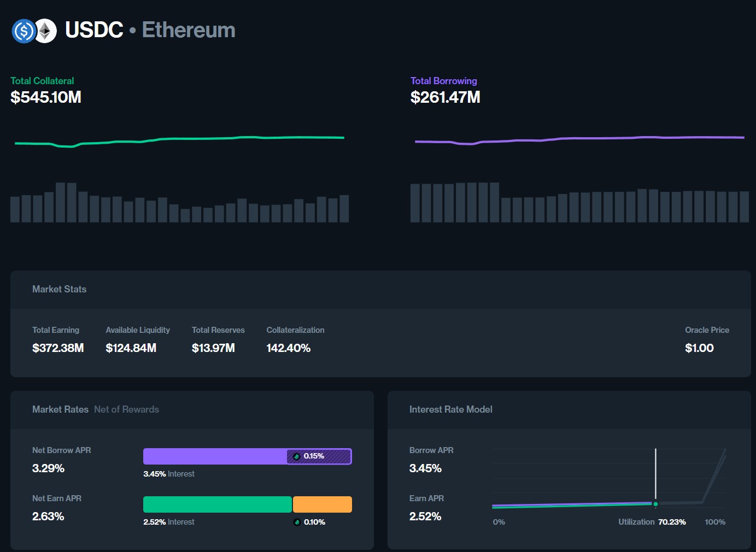756x552 pixels.
Task: Click the Ethereum logo icon in header
Action: [x=46, y=31]
